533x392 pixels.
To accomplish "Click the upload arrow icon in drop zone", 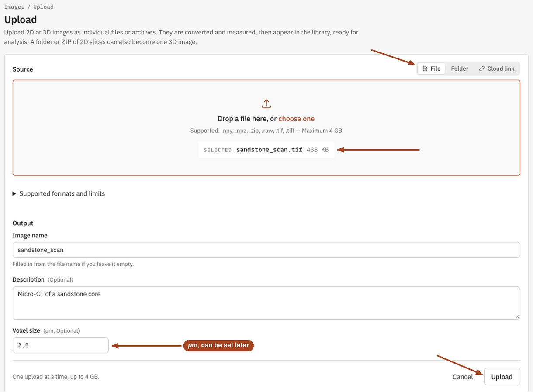I will click(x=266, y=104).
